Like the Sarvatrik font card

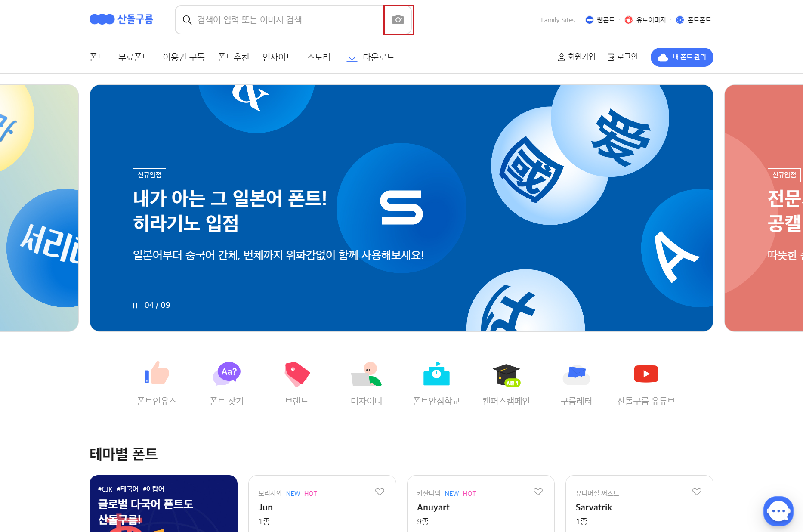697,492
